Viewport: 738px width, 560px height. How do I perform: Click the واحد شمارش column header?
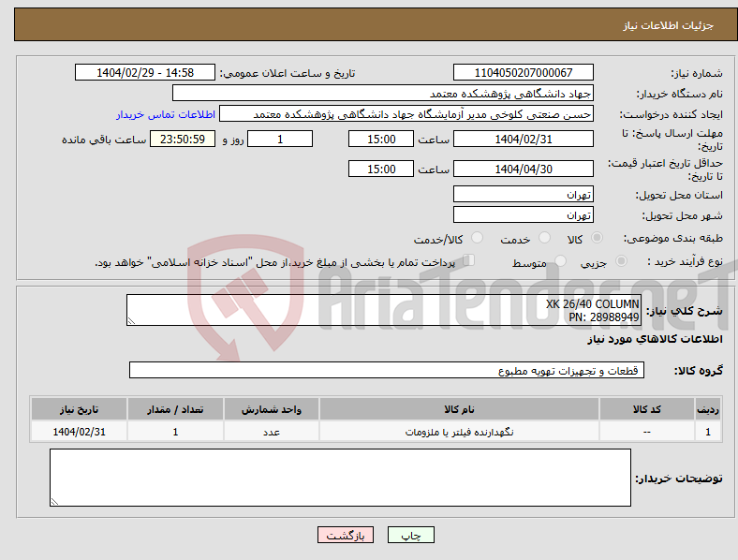[x=272, y=409]
